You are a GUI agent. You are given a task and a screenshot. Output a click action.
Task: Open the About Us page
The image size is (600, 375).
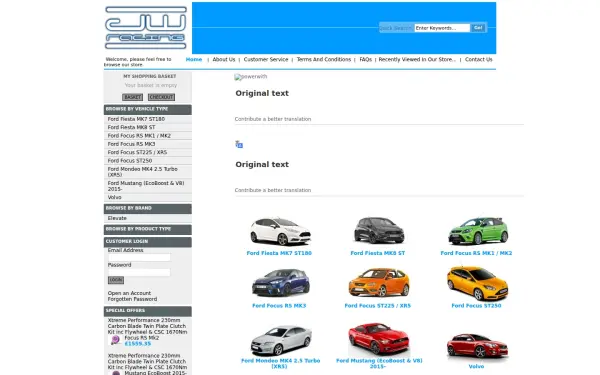(224, 59)
